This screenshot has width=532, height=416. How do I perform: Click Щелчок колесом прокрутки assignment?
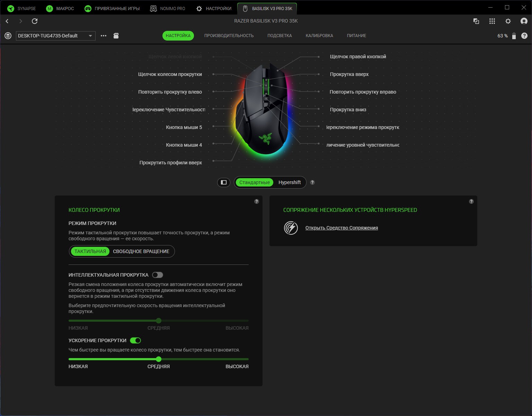[x=170, y=74]
